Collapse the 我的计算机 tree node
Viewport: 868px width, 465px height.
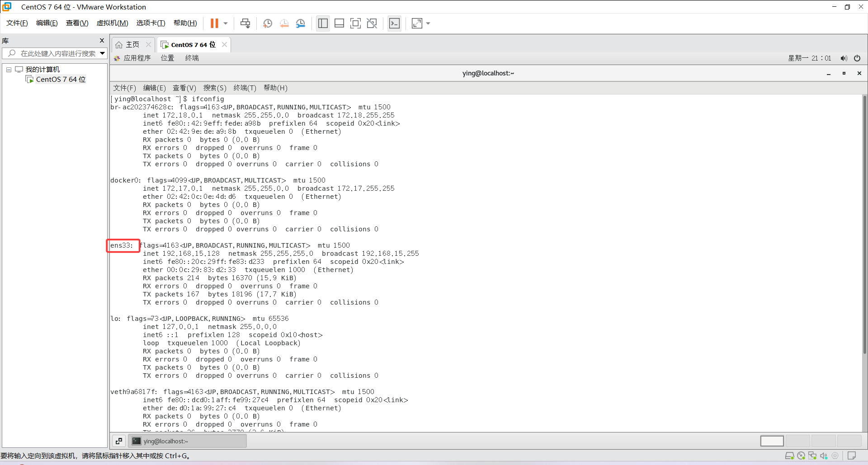tap(9, 70)
